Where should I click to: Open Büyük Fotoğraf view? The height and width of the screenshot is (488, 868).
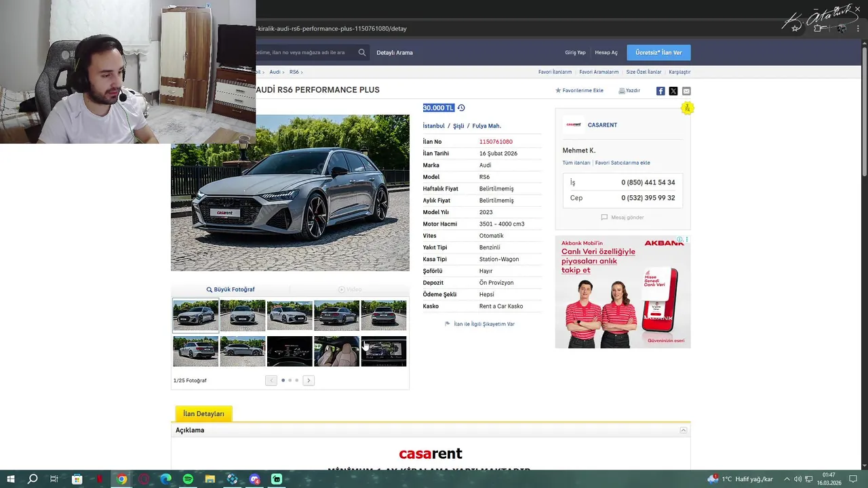[231, 289]
